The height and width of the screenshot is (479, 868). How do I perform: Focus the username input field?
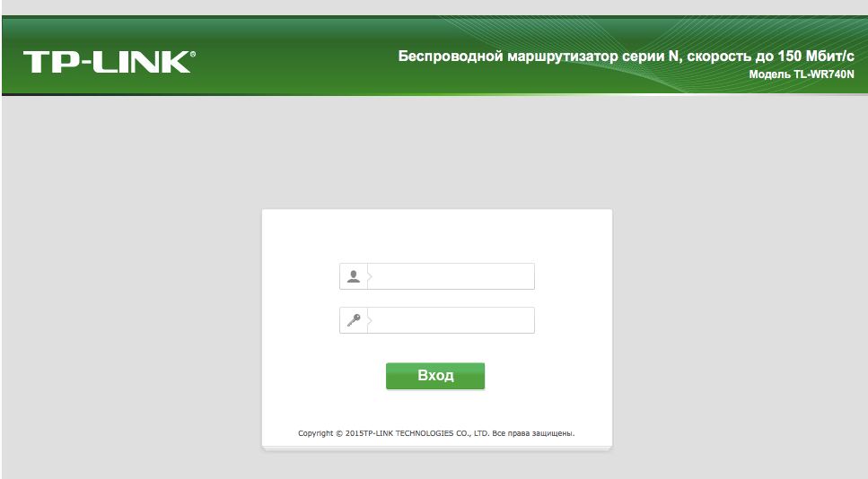(x=451, y=276)
